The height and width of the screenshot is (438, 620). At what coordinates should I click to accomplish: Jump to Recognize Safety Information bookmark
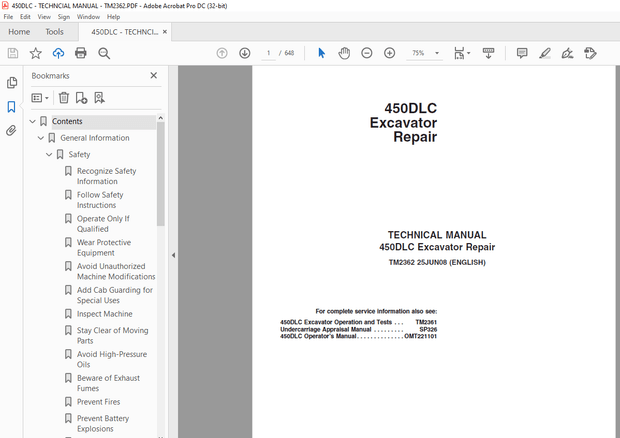click(107, 176)
